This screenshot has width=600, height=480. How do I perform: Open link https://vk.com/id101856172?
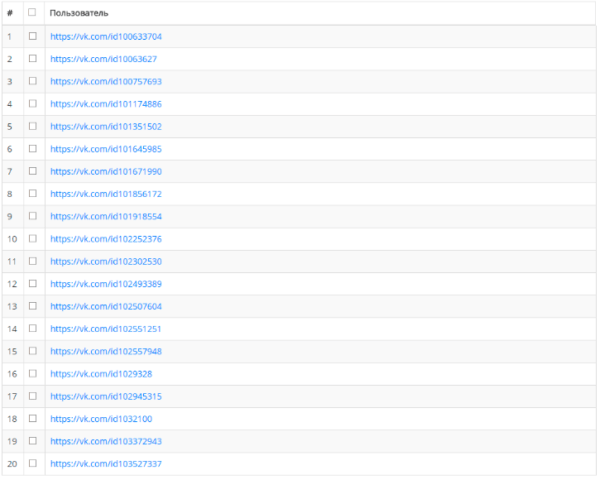106,194
